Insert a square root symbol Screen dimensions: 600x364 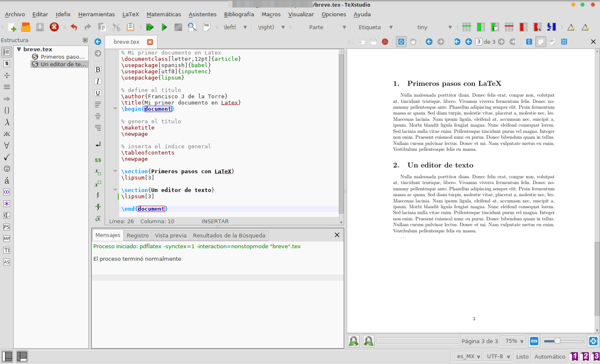coord(97,218)
